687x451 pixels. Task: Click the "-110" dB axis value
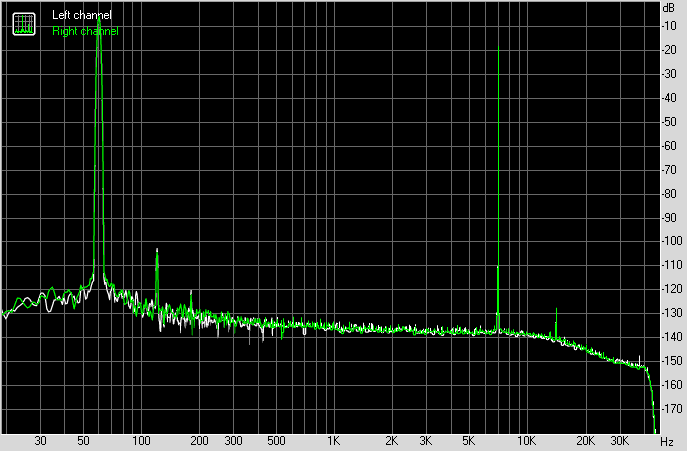672,265
